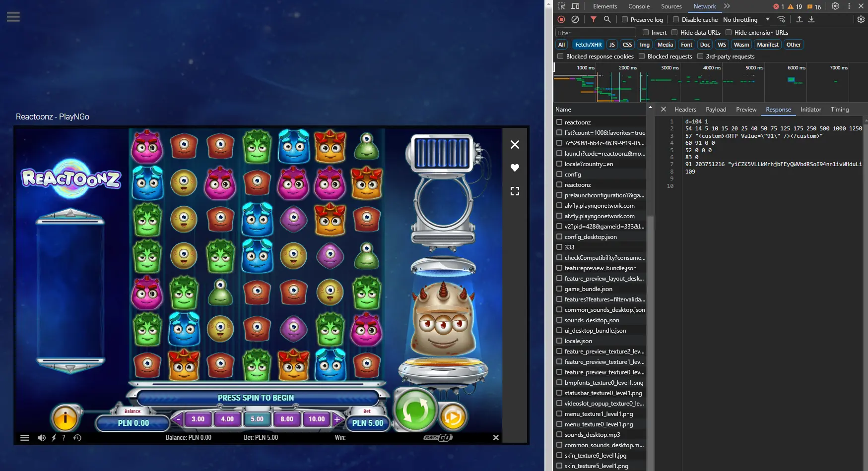Screen dimensions: 868x471
Task: Open the hamburger menu on the casino page
Action: point(13,17)
